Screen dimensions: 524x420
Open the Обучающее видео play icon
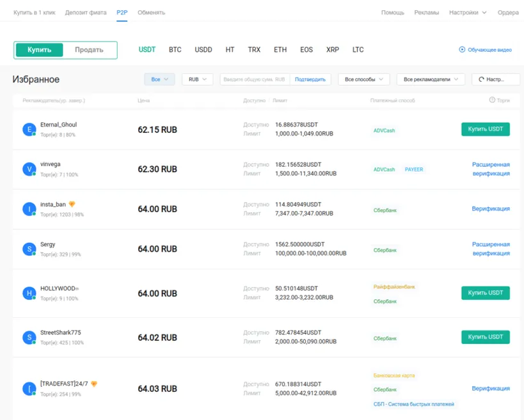461,51
